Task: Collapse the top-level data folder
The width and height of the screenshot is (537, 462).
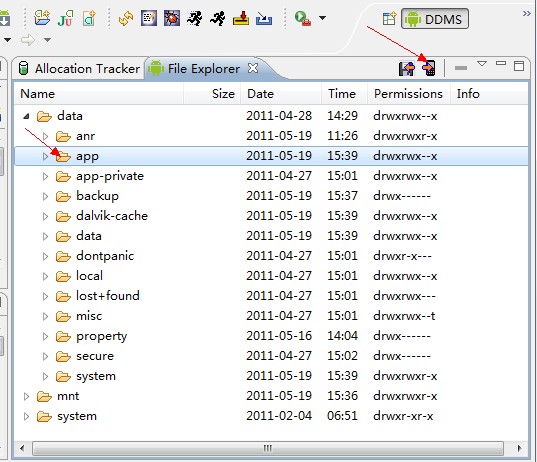Action: (26, 116)
